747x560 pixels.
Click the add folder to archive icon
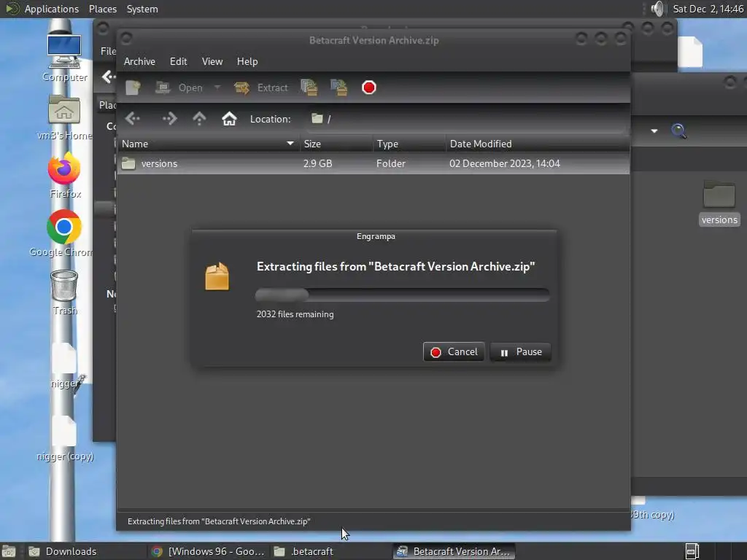click(338, 87)
